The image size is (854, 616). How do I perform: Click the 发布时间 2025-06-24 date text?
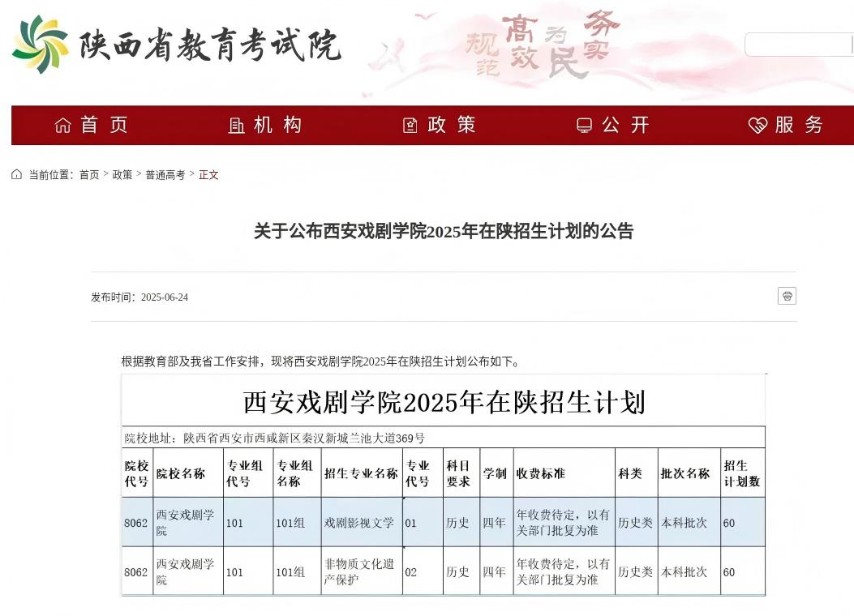click(x=139, y=297)
